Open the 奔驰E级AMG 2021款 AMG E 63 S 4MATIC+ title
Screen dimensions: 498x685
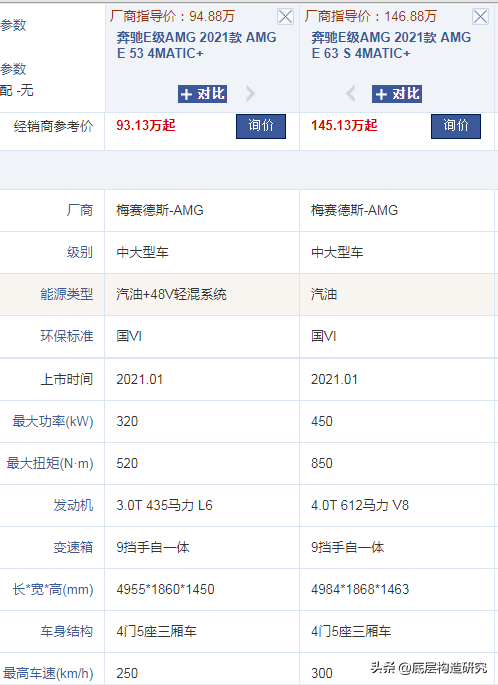coord(391,45)
